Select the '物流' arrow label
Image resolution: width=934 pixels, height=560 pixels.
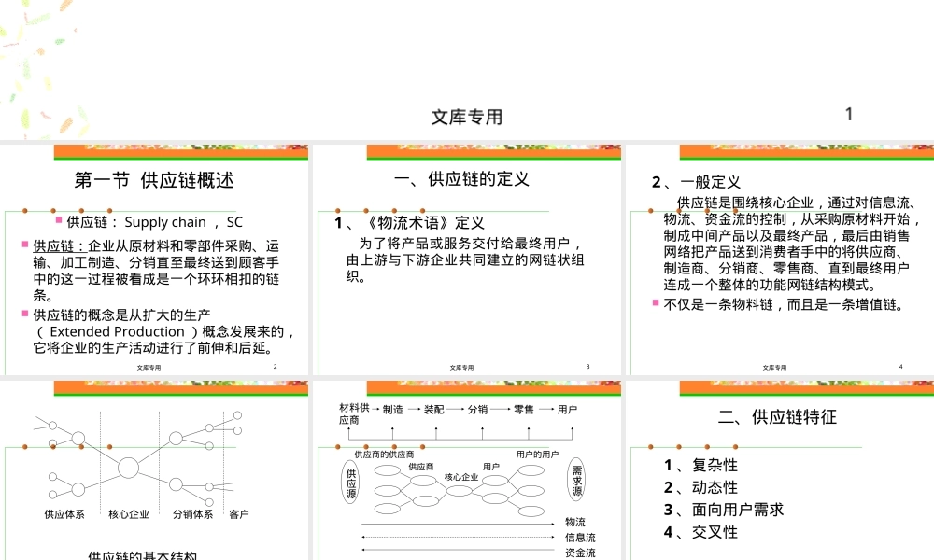[574, 523]
